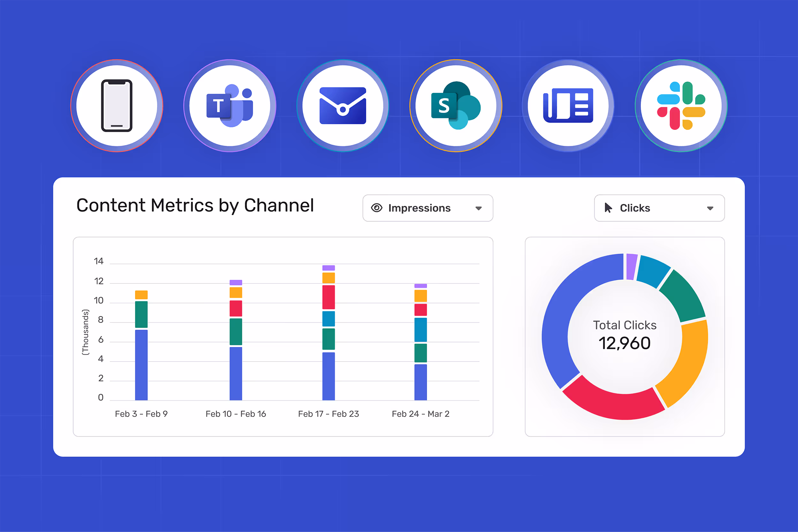
Task: Open the Impressions metric dropdown
Action: point(427,208)
